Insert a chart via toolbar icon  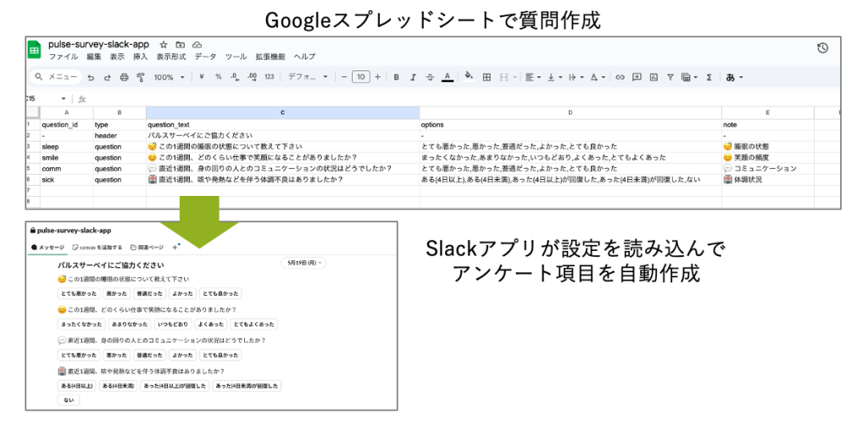[x=654, y=77]
